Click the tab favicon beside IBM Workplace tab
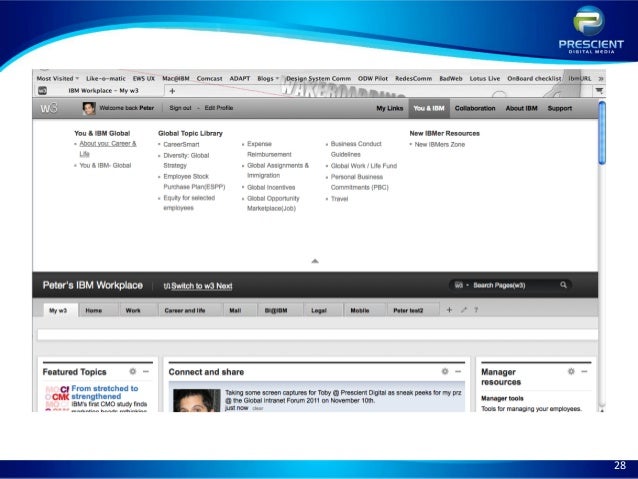This screenshot has height=479, width=638. point(42,91)
